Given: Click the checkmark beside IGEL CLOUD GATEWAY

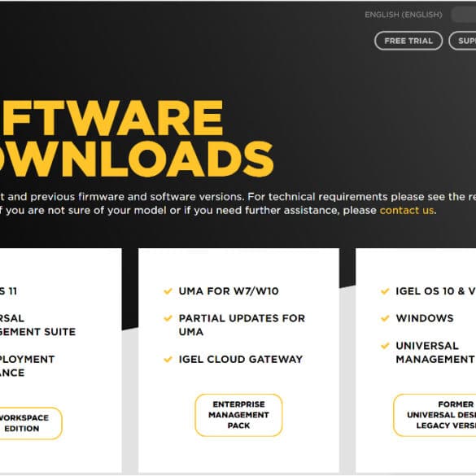Looking at the screenshot, I should click(168, 360).
